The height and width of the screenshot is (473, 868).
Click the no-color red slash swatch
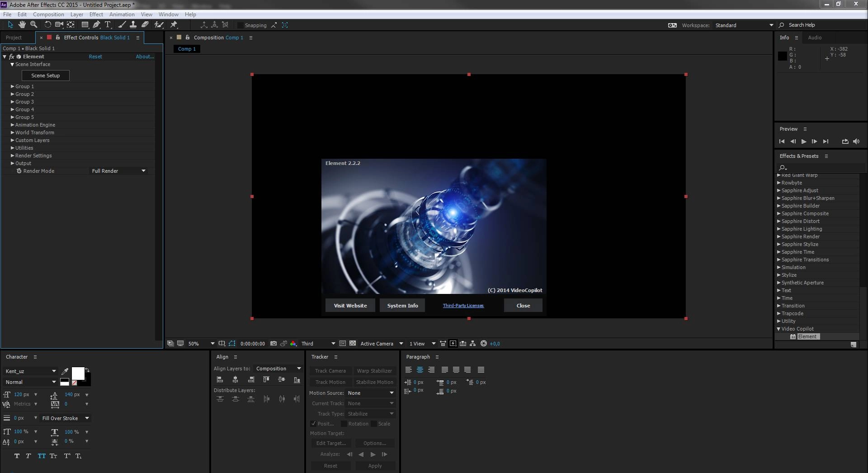[x=75, y=383]
